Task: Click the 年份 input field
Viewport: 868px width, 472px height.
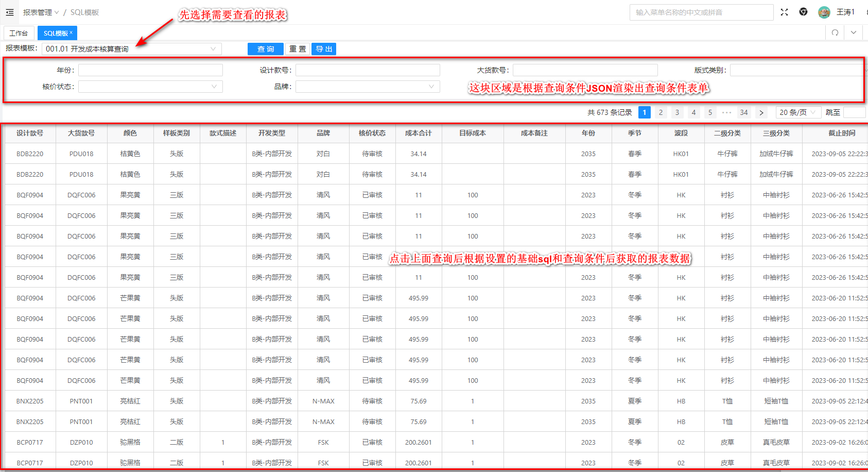Action: point(150,70)
